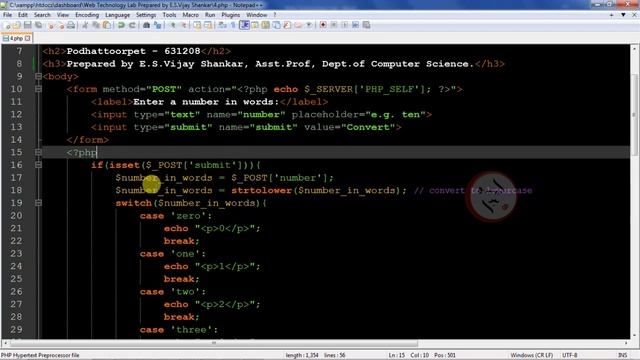Open the Language menu
Viewport: 640px width, 360px height.
coord(117,15)
